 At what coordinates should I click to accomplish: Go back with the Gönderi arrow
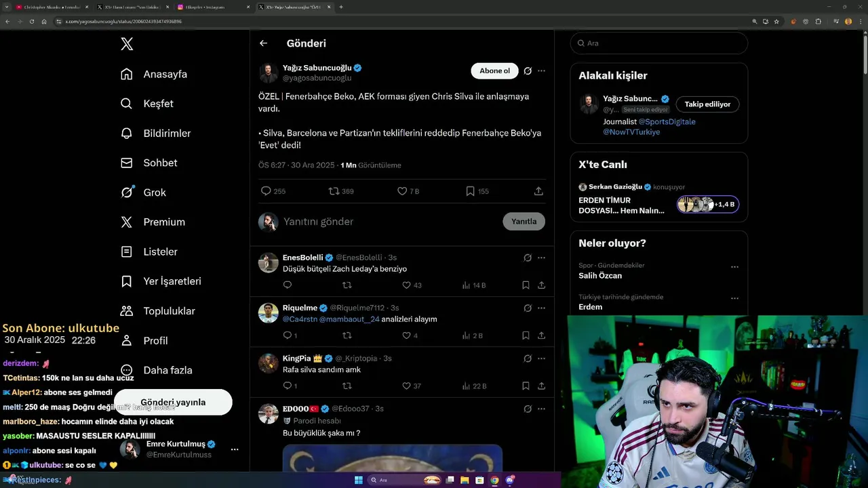[263, 43]
